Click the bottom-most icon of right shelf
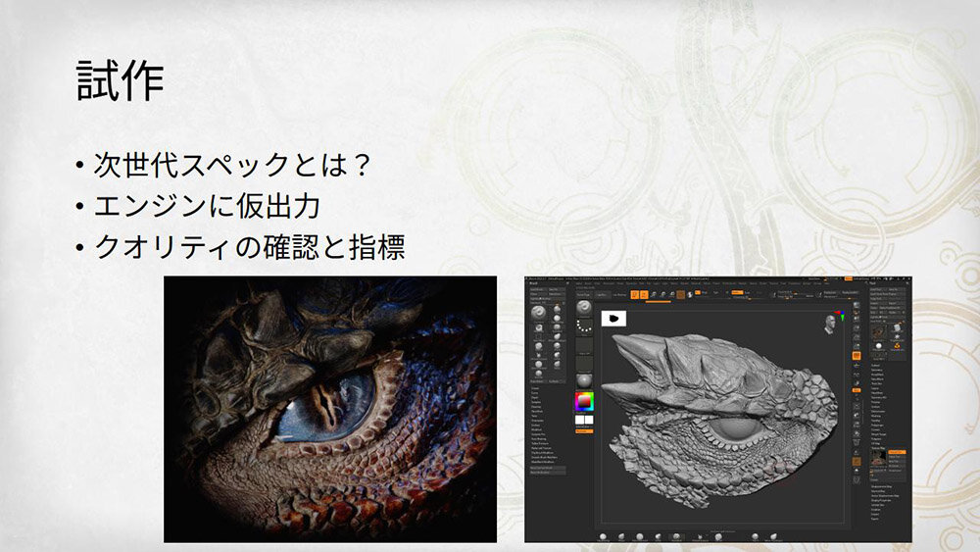The image size is (980, 552). tap(857, 480)
